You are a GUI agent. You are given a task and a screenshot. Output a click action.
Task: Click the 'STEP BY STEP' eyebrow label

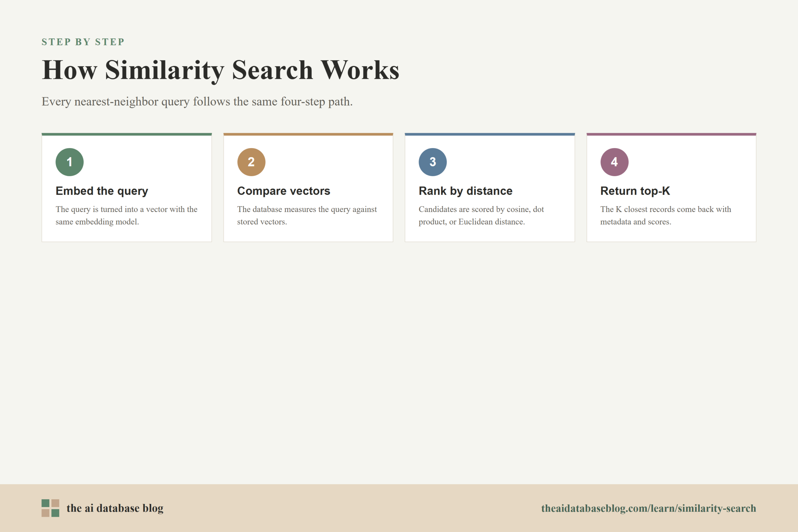[83, 42]
